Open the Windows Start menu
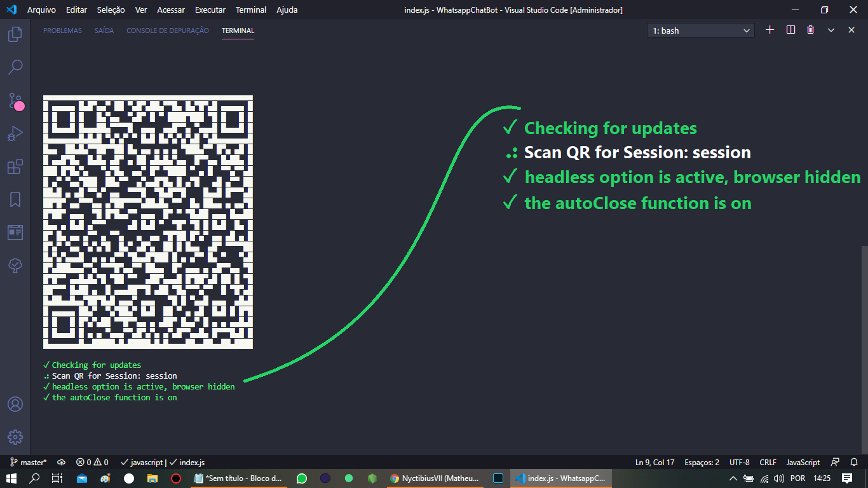868x488 pixels. click(x=11, y=478)
